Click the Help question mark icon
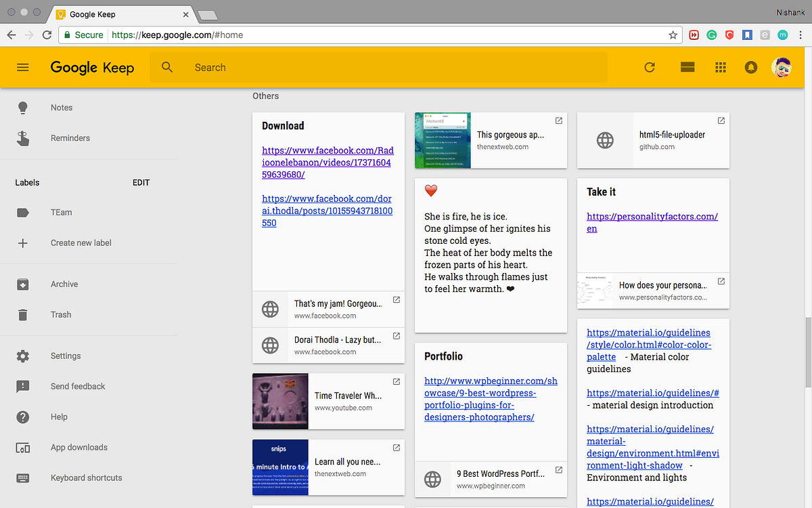 point(23,417)
